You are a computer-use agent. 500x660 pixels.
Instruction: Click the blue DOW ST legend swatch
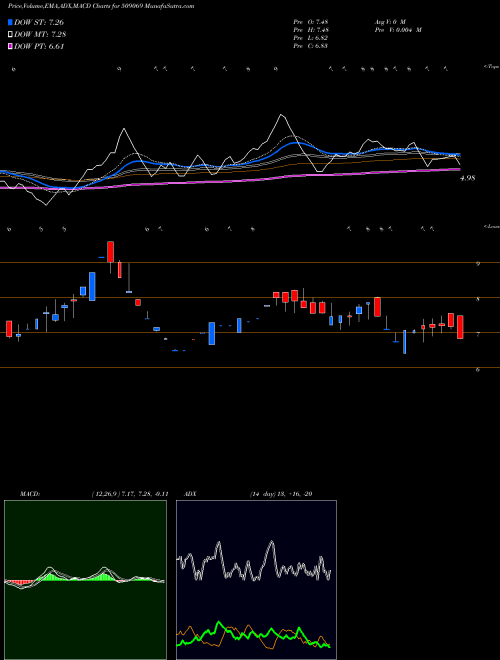[x=11, y=22]
